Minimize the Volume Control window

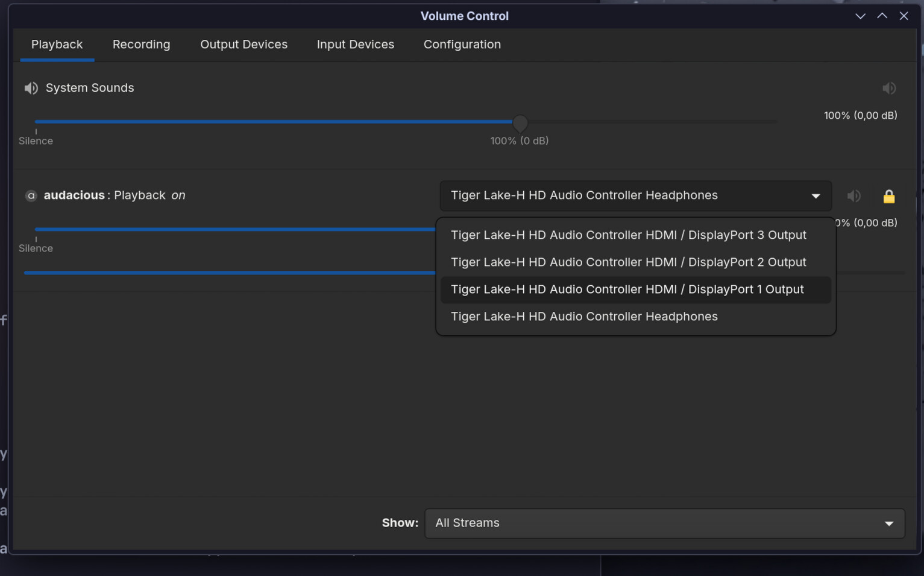tap(860, 16)
